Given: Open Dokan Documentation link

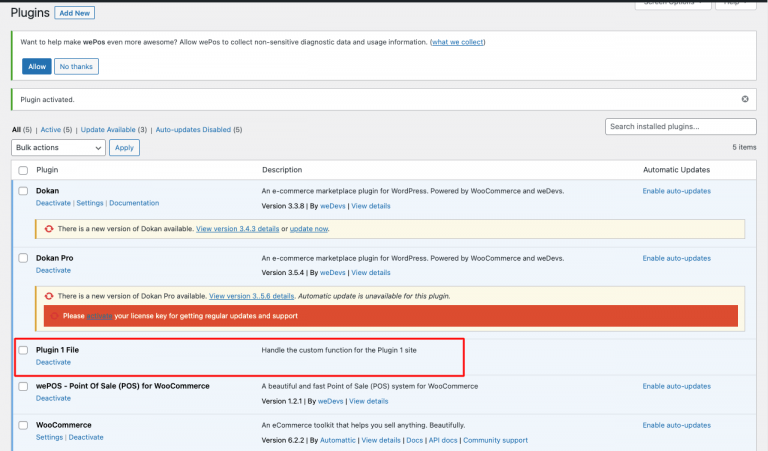Looking at the screenshot, I should coord(134,203).
